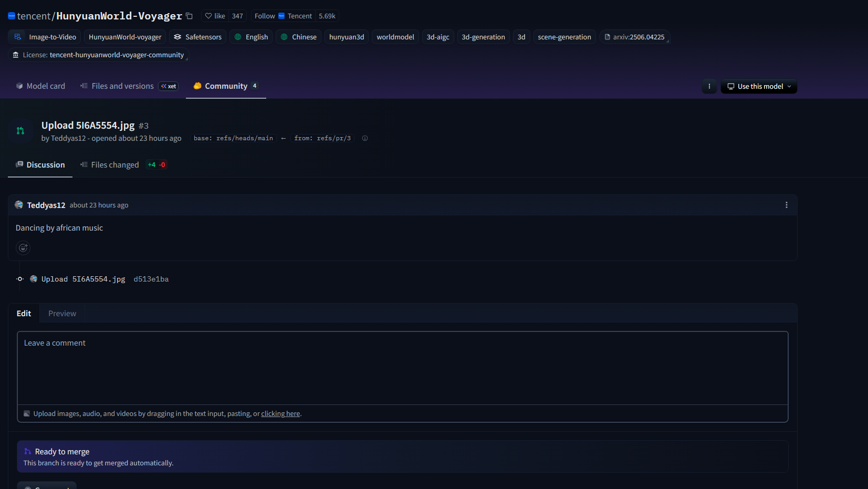Open the 5.69k followers count

pyautogui.click(x=327, y=16)
